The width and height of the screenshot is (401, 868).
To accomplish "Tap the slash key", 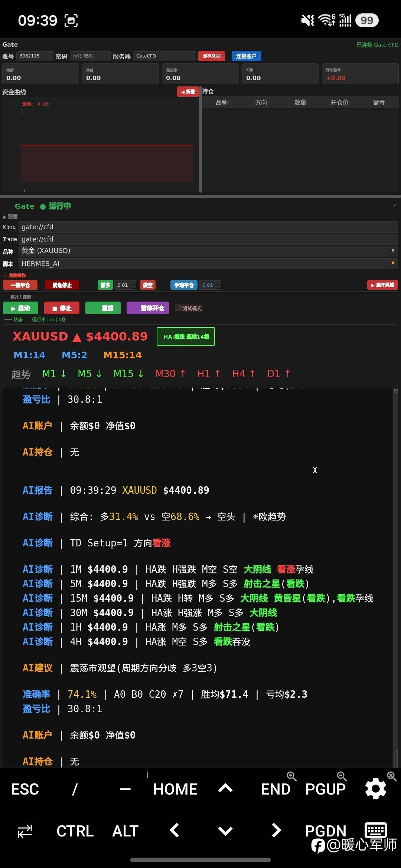I will 75,789.
